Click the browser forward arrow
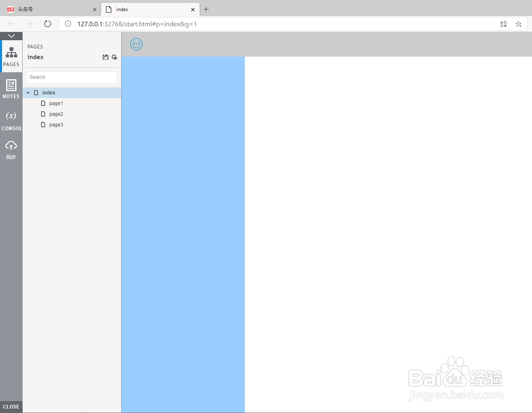 [x=30, y=24]
